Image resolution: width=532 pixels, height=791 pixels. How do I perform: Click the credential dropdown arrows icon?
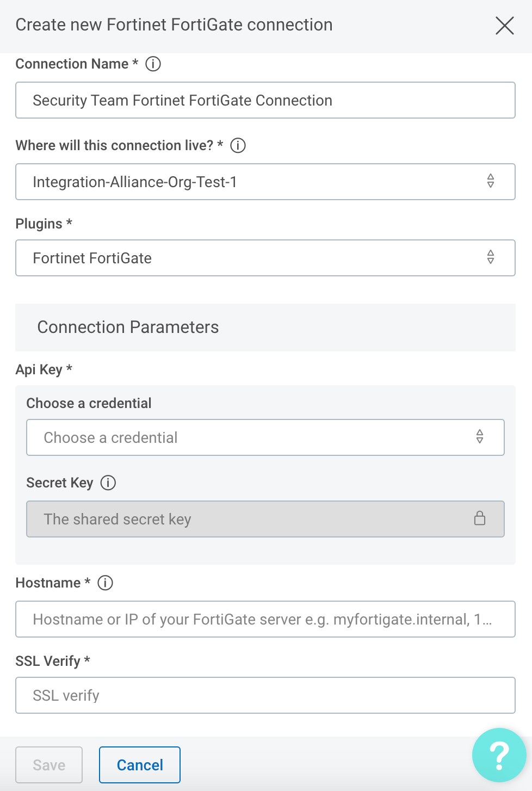coord(480,437)
